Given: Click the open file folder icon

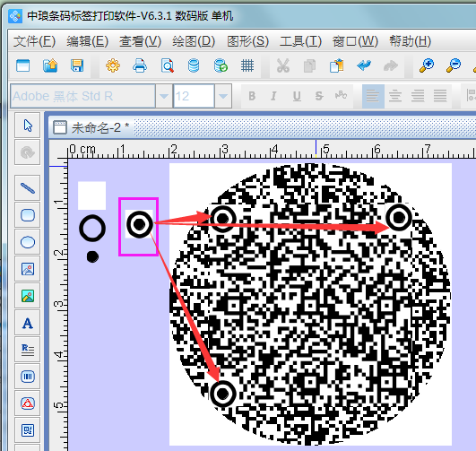Looking at the screenshot, I should [x=50, y=65].
